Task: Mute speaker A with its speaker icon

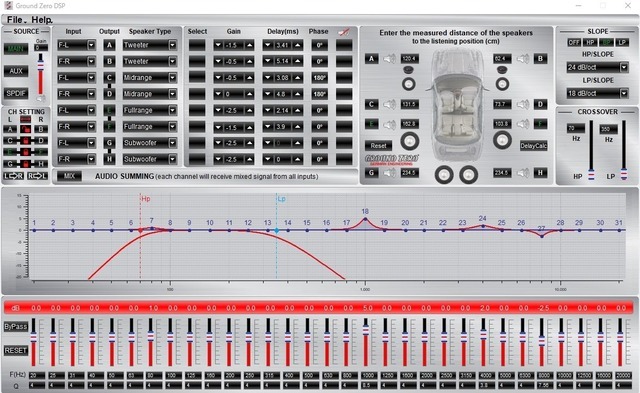Action: [x=389, y=59]
